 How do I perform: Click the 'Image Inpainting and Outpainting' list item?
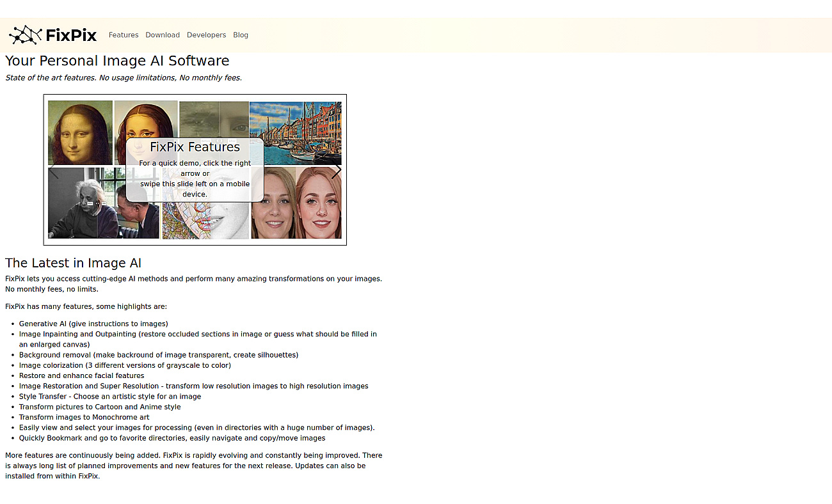[198, 339]
